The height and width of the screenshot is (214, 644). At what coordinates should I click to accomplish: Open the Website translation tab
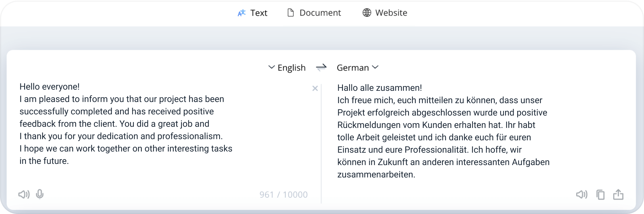coord(385,13)
